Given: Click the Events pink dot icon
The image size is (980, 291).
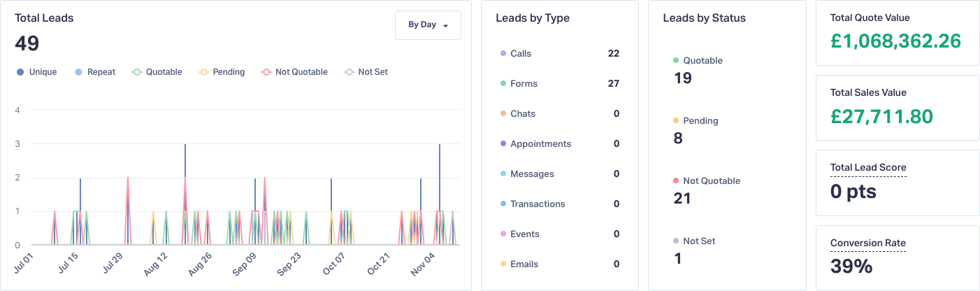Looking at the screenshot, I should (x=503, y=234).
